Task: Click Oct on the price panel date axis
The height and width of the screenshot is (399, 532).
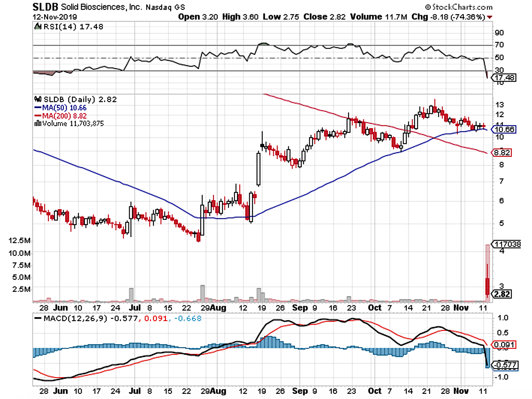Action: click(374, 308)
